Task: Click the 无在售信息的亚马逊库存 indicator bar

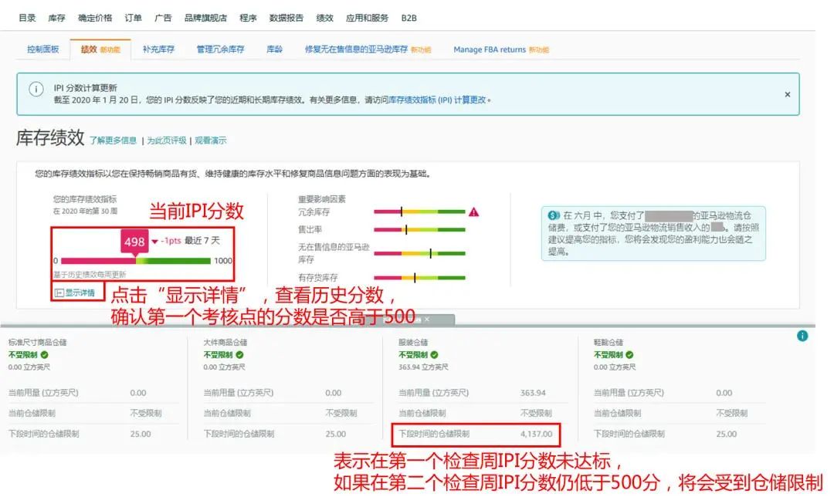Action: click(419, 254)
